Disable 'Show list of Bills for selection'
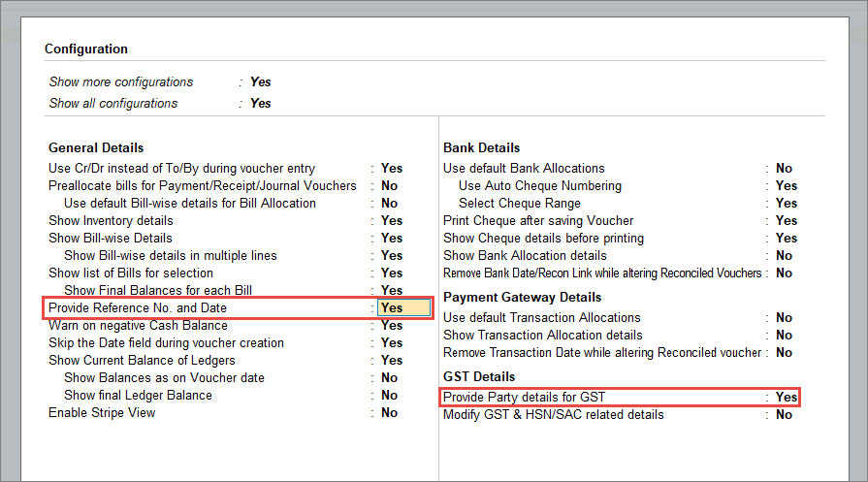 click(x=391, y=273)
